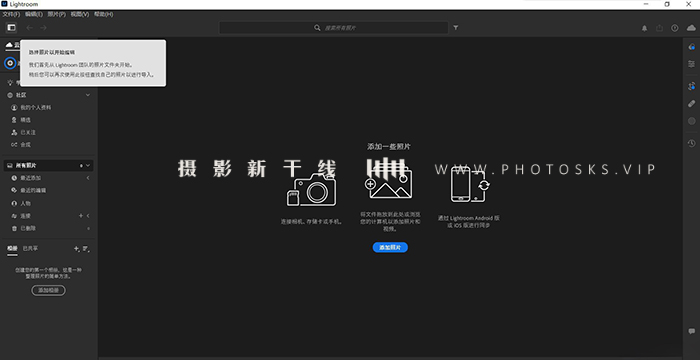700x360 pixels.
Task: Open the Edit sliders panel icon
Action: click(692, 64)
